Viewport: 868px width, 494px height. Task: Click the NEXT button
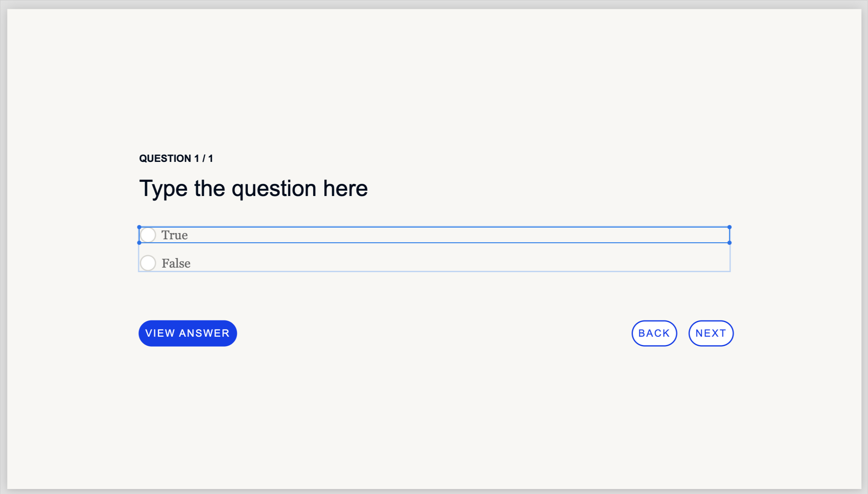tap(711, 333)
